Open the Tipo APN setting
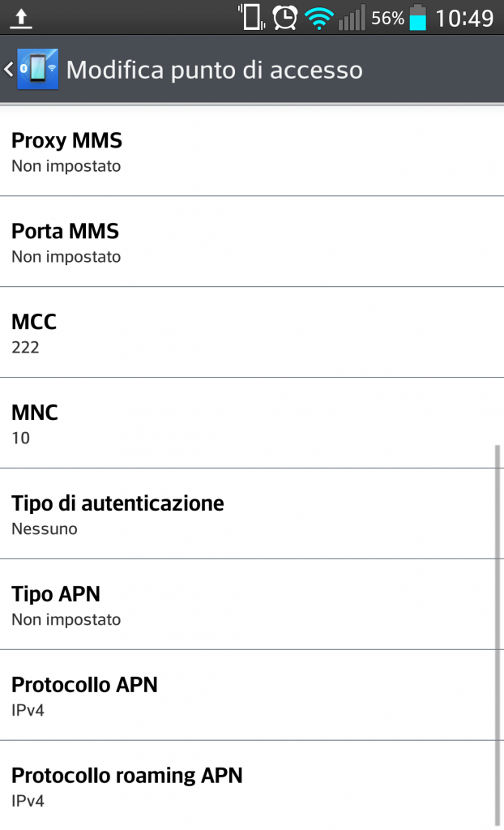This screenshot has height=830, width=504. pyautogui.click(x=251, y=605)
